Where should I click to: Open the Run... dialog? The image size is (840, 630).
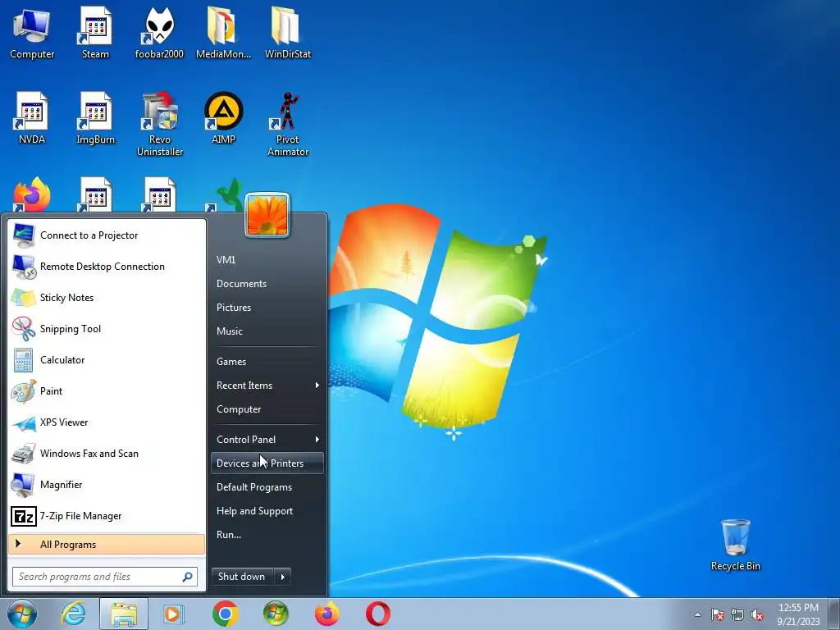click(x=267, y=535)
